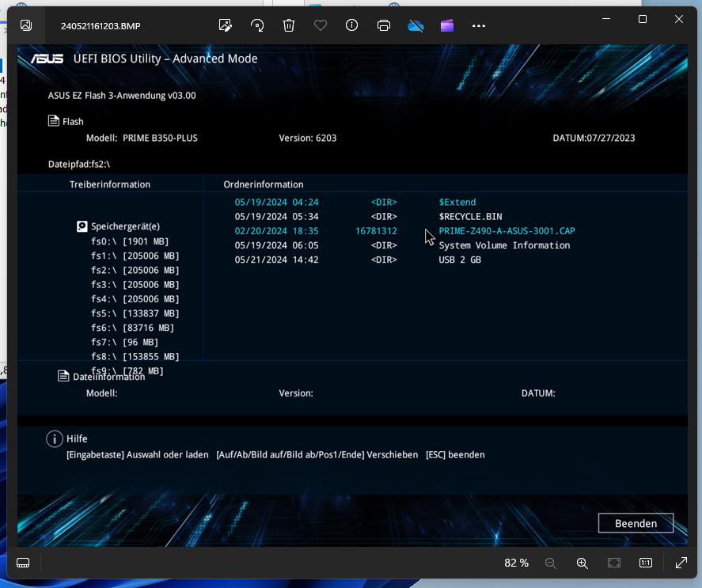Click the Beenden button

coord(636,523)
